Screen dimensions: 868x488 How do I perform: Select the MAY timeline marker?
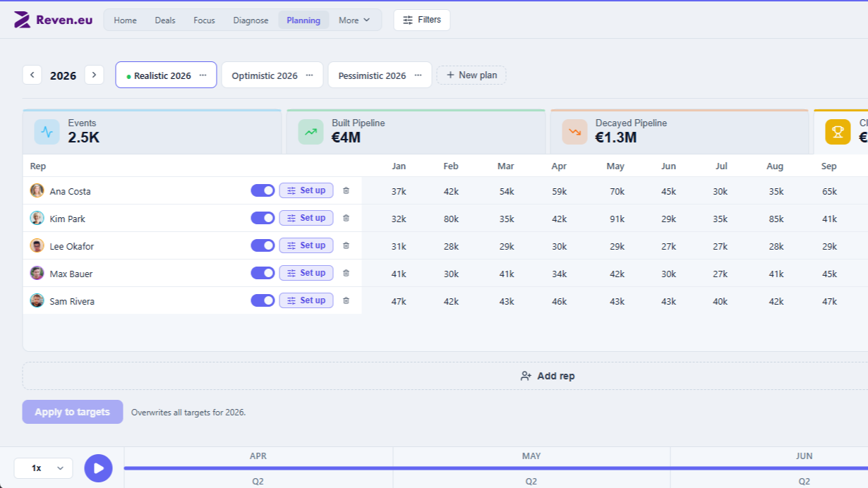531,456
